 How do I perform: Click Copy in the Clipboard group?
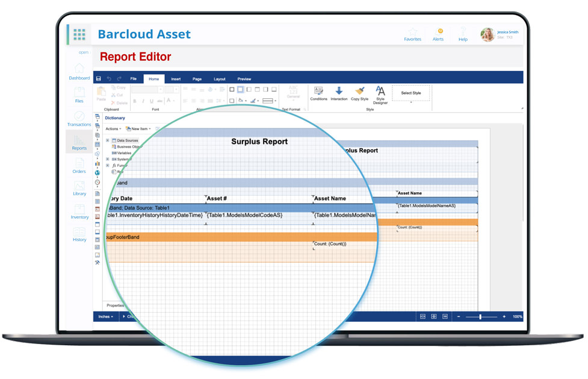coord(119,87)
